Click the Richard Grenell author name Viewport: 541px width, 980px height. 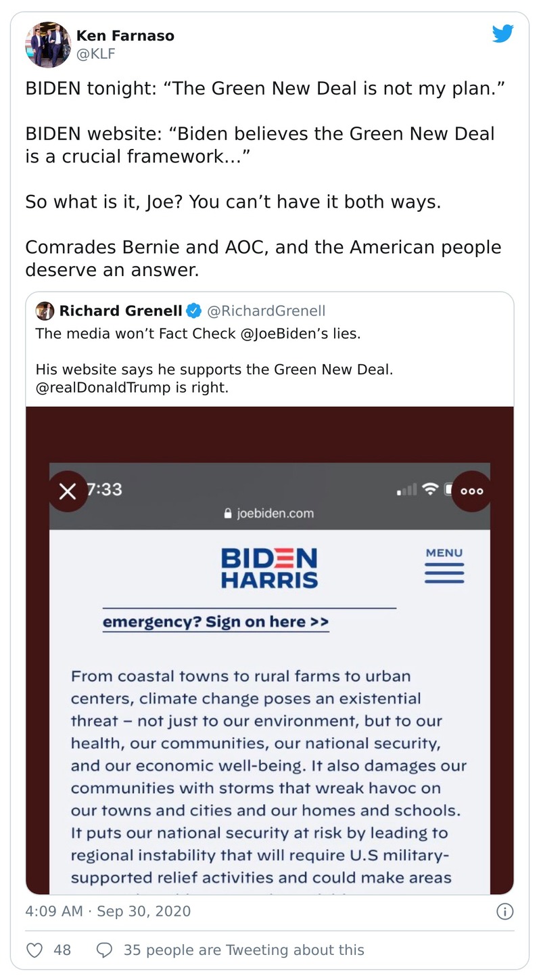point(120,311)
